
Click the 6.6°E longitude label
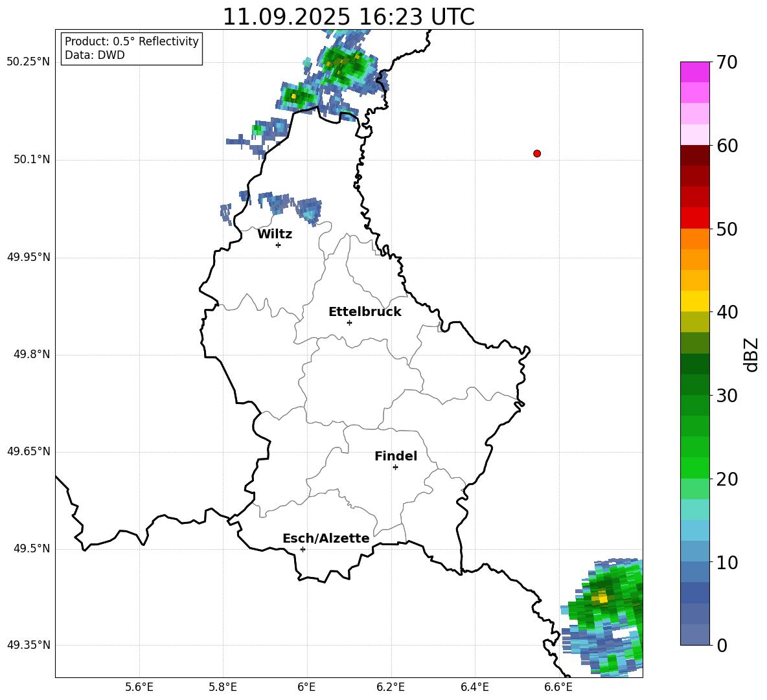(x=558, y=687)
